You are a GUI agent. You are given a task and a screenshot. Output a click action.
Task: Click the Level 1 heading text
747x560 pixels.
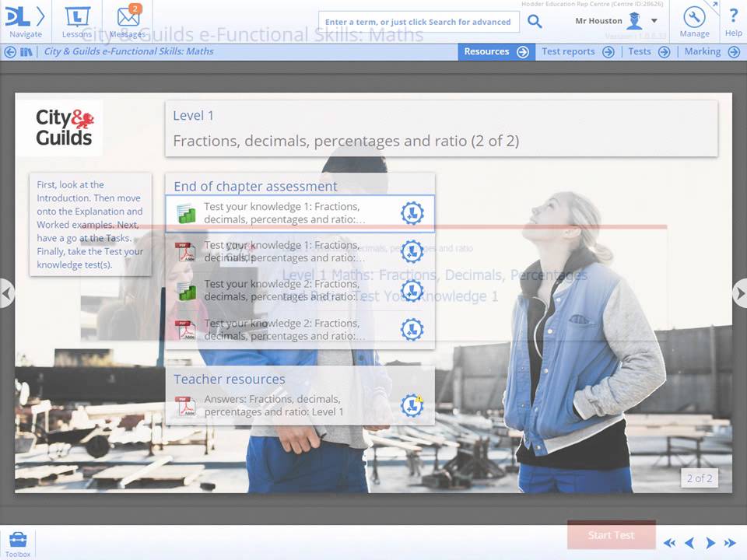[x=193, y=116]
